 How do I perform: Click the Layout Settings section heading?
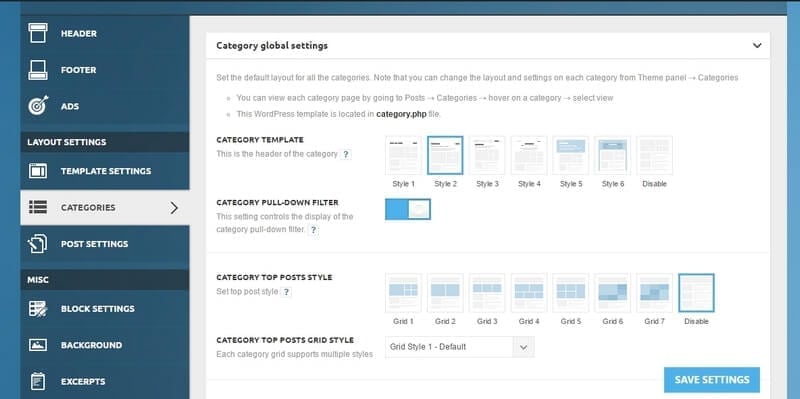click(67, 142)
